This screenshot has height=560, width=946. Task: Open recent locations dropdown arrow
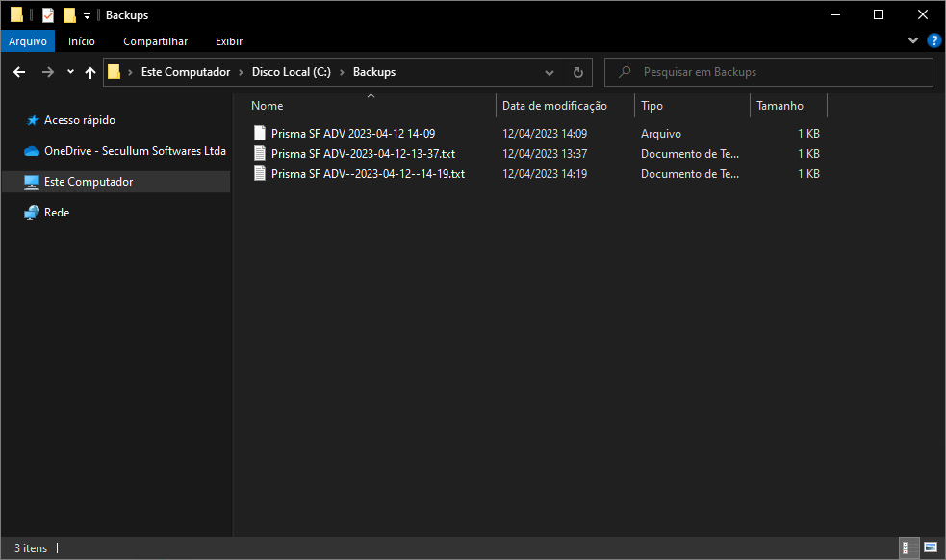(70, 72)
